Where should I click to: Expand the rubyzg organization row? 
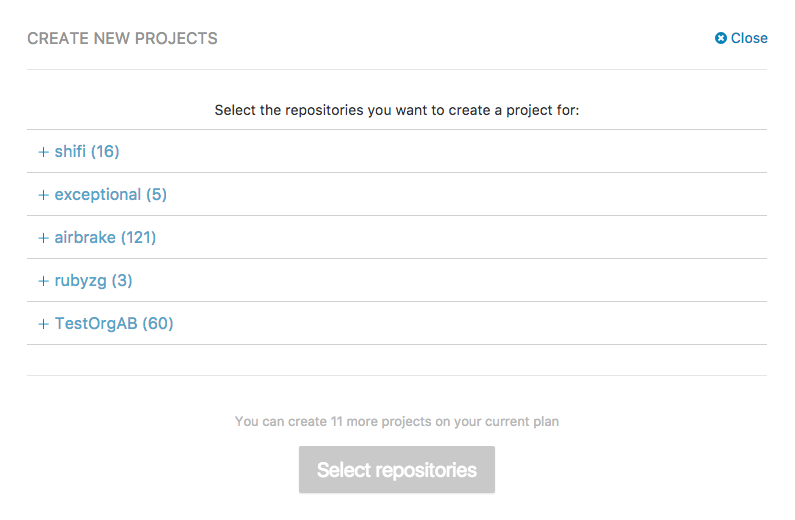[x=396, y=281]
